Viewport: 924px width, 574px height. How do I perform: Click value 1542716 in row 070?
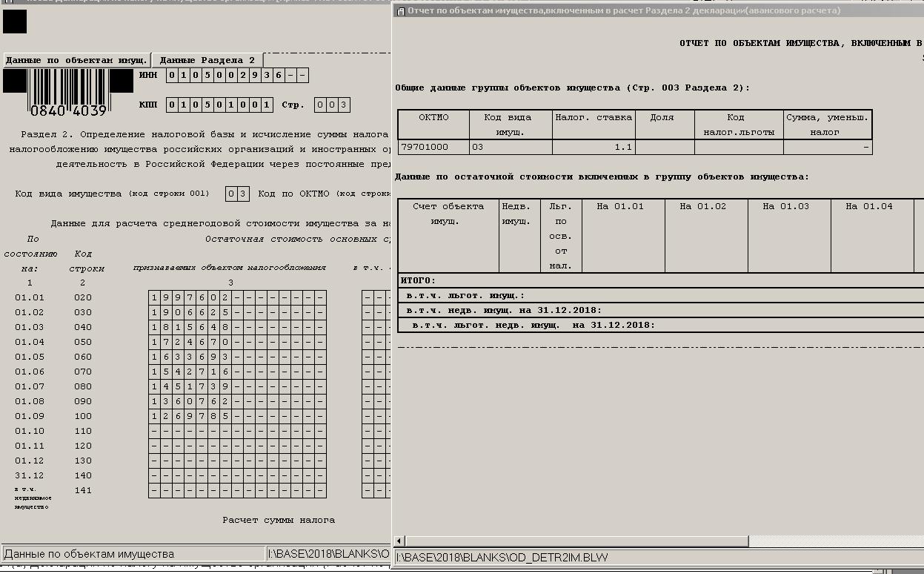[x=237, y=372]
